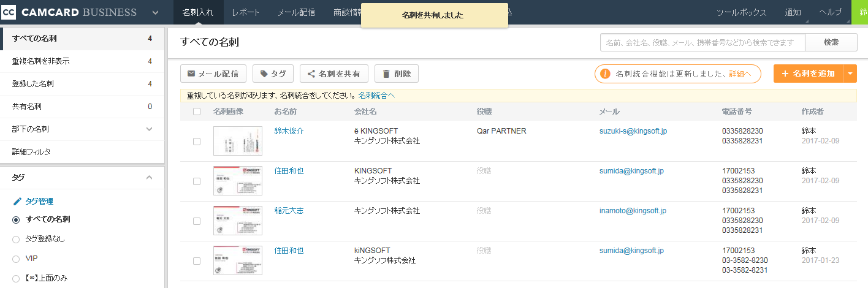Viewport: 868px width, 288px height.
Task: Open the 名刺統合へ link
Action: [x=377, y=96]
